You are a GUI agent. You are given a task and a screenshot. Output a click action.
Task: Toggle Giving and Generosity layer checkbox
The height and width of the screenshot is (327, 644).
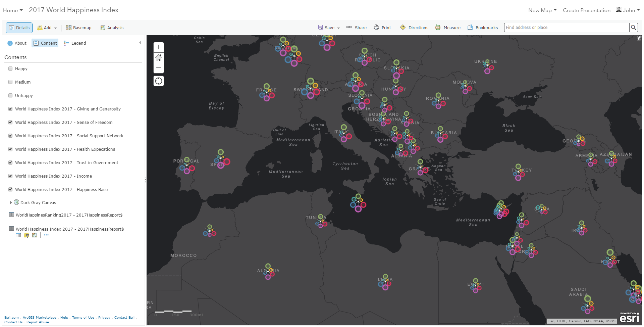point(10,109)
